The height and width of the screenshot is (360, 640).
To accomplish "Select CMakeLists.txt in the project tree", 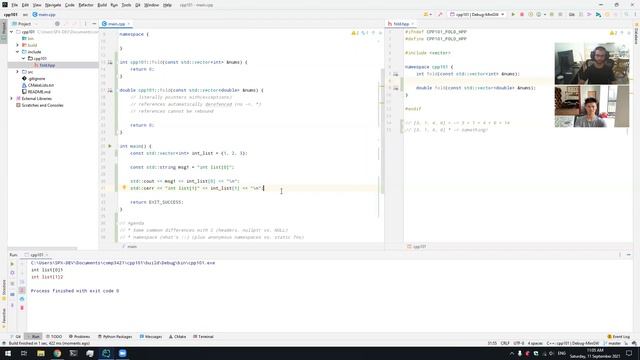I will click(40, 85).
